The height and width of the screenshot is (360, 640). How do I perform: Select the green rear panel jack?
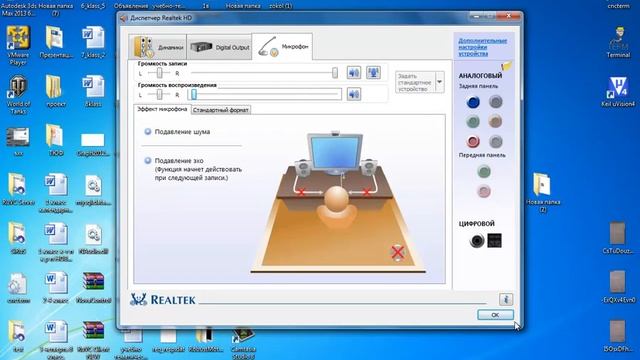coord(473,121)
